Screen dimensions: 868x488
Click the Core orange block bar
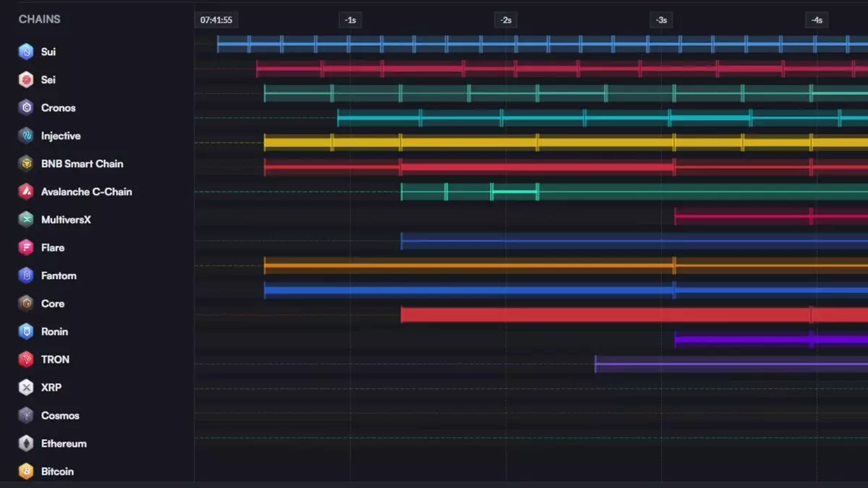coord(566,265)
